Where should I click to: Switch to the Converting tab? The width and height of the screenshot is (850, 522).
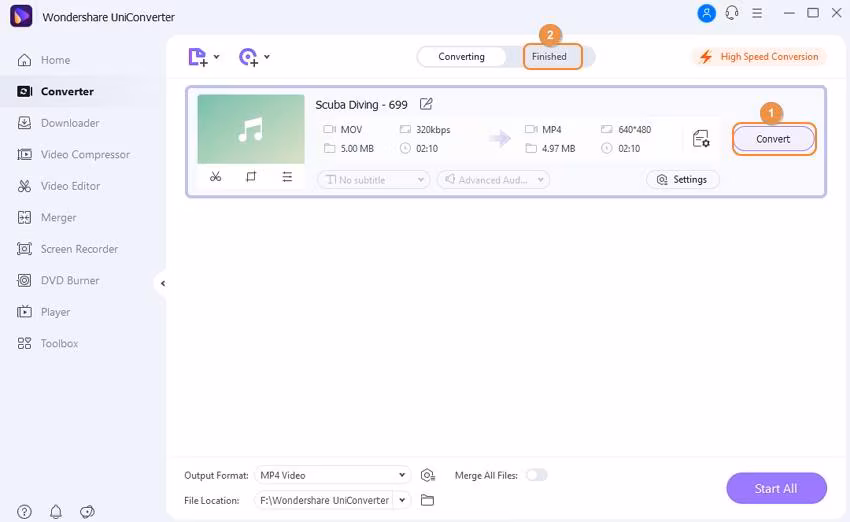(461, 56)
